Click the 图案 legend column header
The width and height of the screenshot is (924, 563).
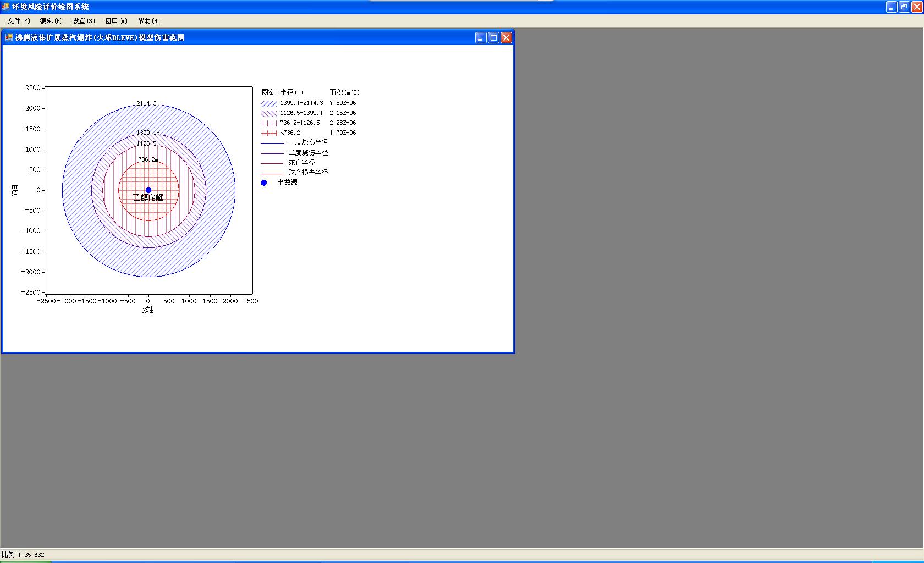coord(268,92)
